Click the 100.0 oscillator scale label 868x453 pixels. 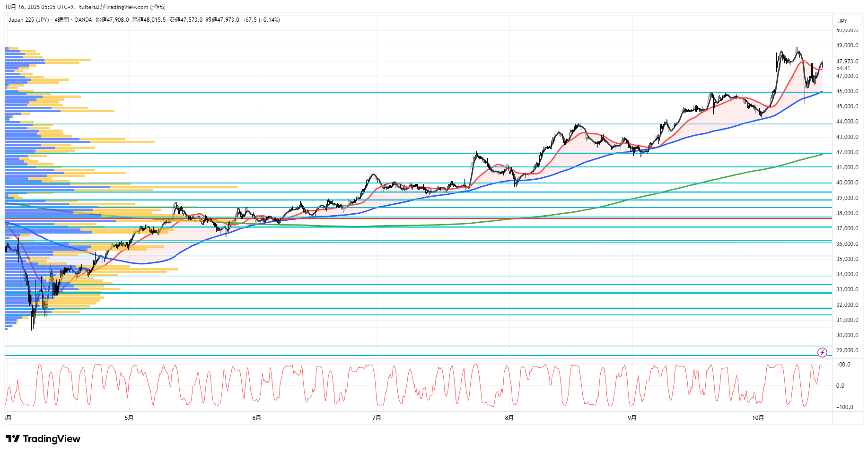tap(843, 365)
